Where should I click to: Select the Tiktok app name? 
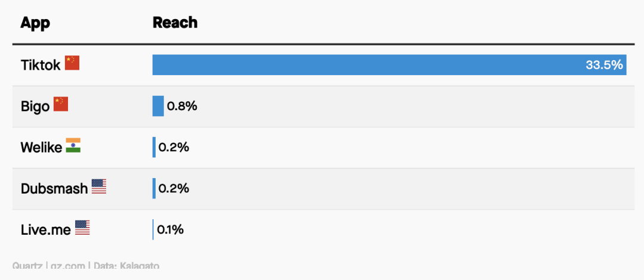tap(41, 65)
